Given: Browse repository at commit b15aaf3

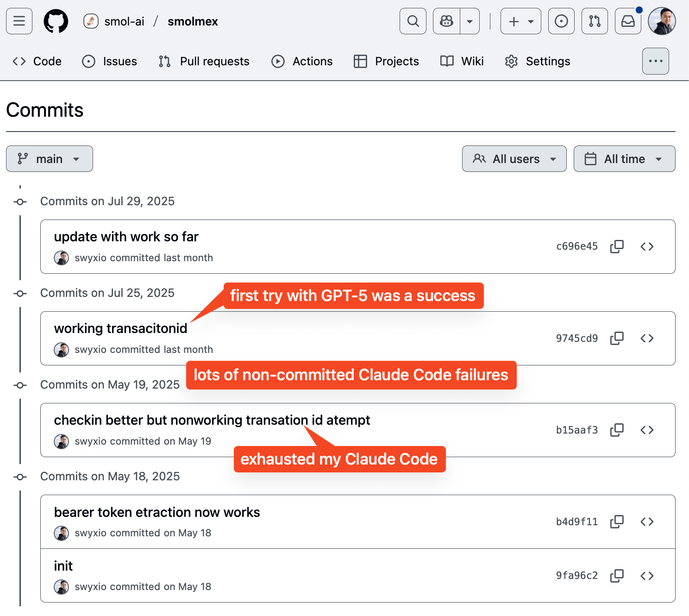Looking at the screenshot, I should point(647,430).
